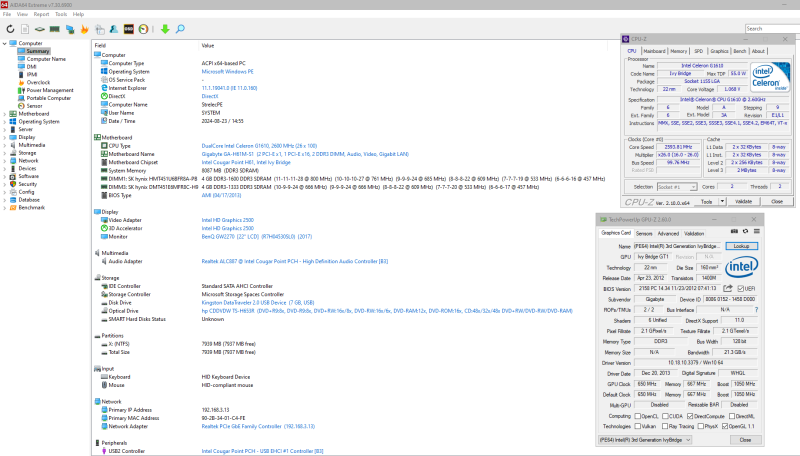Screen dimensions: 800x456
Task: Open the sensor gauge toolbar icon
Action: click(x=143, y=29)
